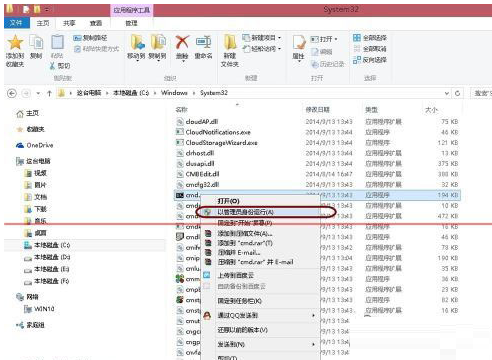Image resolution: width=492 pixels, height=360 pixels.
Task: Select Run as administrator in context menu
Action: pyautogui.click(x=245, y=212)
